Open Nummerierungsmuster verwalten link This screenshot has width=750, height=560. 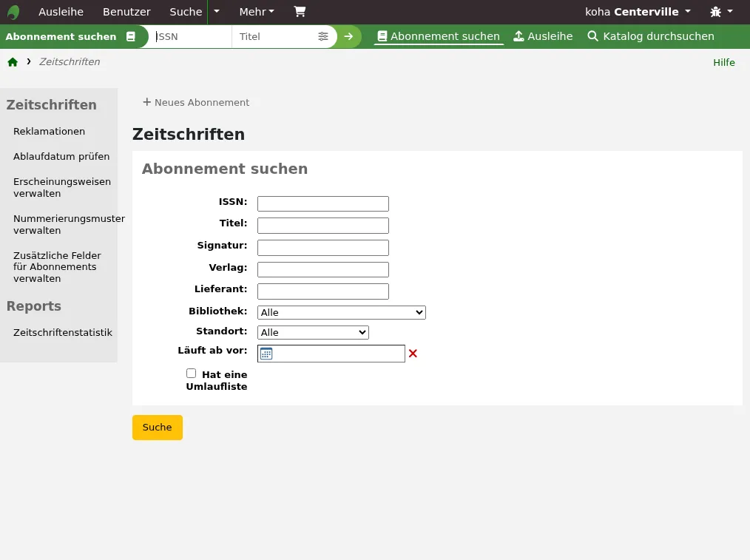tap(69, 224)
